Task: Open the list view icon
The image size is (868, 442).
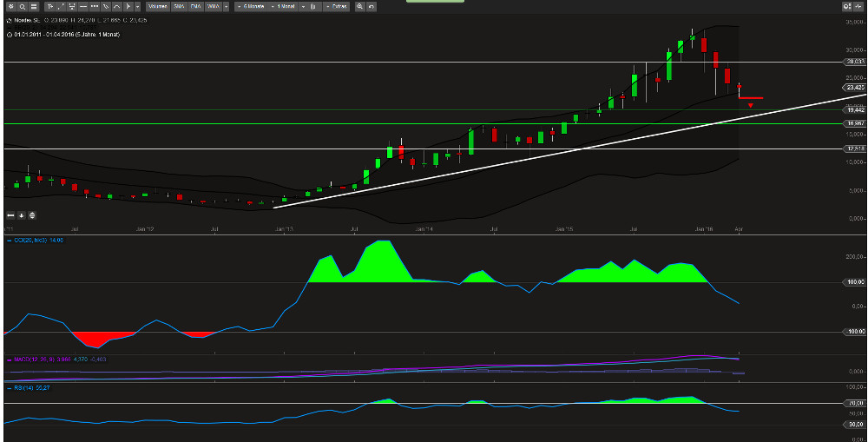Action: pyautogui.click(x=34, y=7)
